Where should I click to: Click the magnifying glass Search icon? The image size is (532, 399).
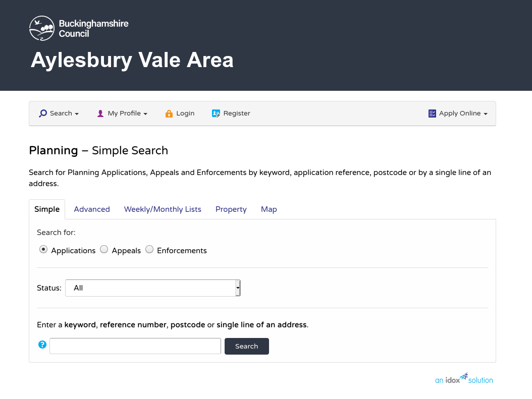point(43,113)
